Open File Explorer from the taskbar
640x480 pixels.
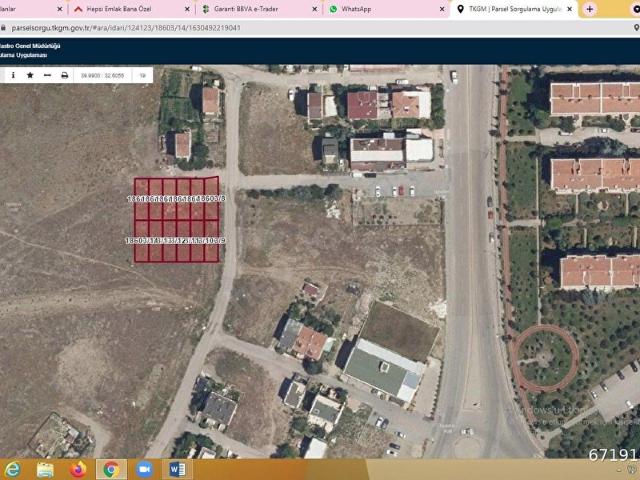(x=46, y=468)
